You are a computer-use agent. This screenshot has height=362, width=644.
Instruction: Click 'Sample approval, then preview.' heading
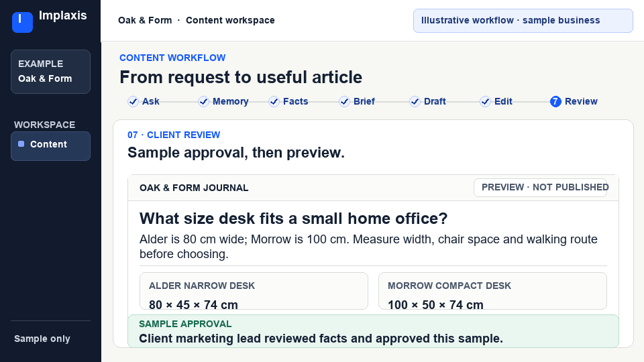(236, 153)
